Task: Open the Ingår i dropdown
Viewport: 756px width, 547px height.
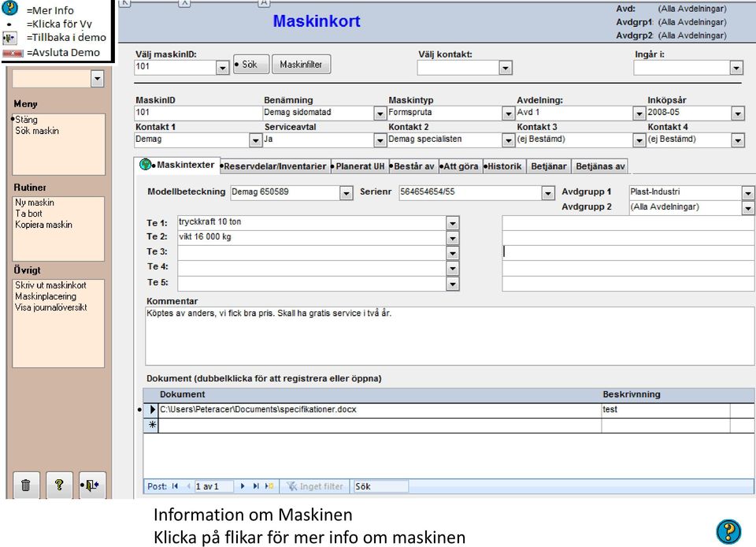Action: click(736, 68)
